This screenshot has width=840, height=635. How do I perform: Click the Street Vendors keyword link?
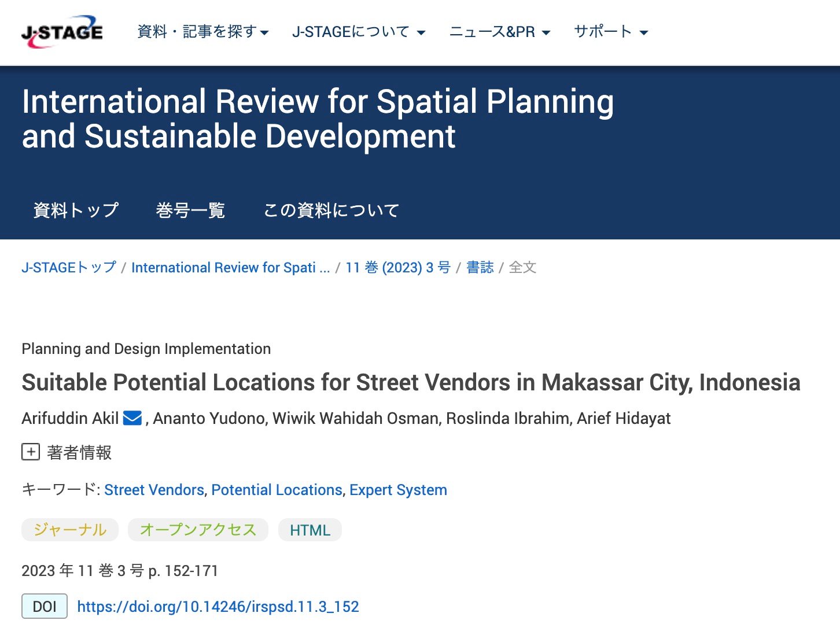pos(154,490)
